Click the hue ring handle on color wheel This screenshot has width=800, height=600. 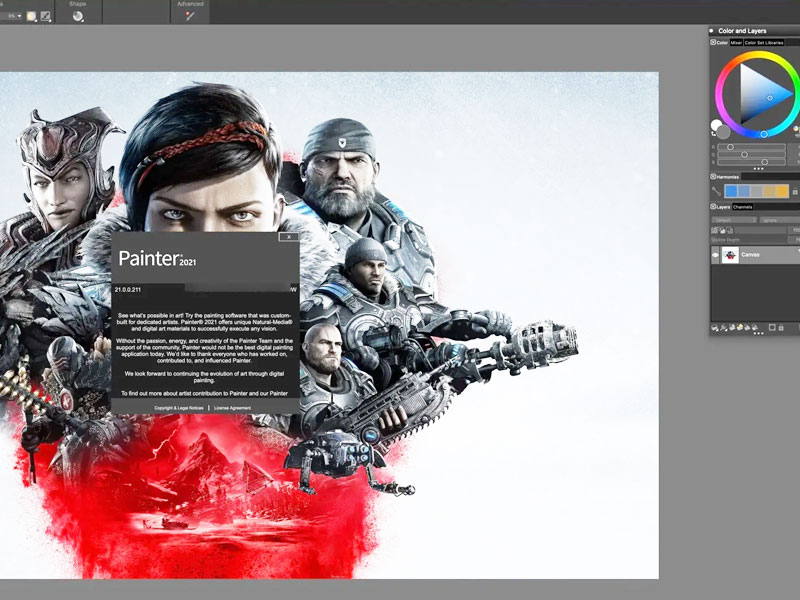tap(764, 134)
